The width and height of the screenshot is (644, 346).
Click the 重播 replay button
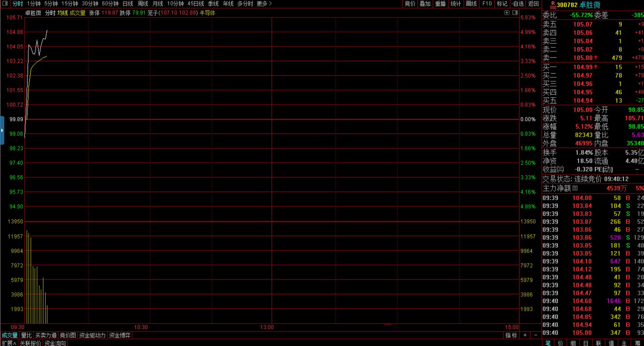440,4
